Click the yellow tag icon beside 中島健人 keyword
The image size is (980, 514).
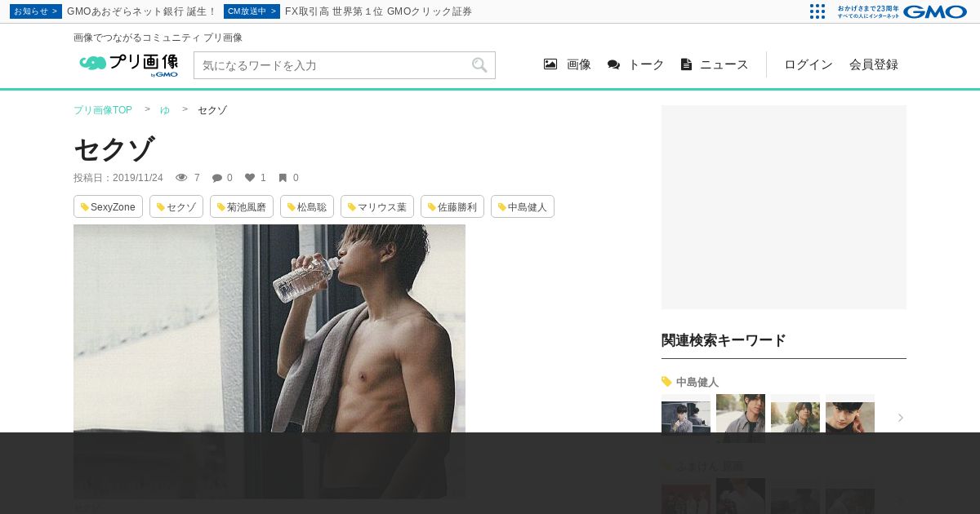[666, 381]
